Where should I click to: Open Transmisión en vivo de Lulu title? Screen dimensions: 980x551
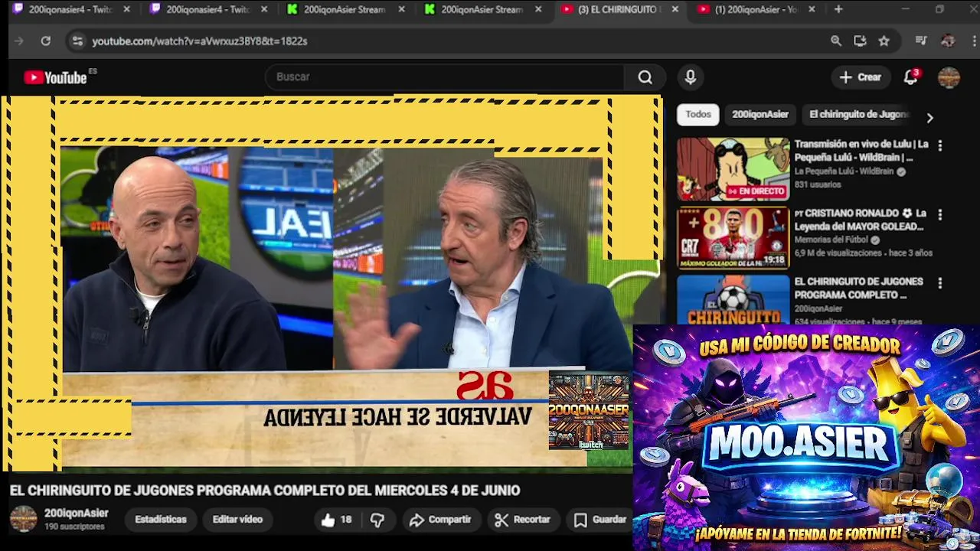pyautogui.click(x=861, y=151)
